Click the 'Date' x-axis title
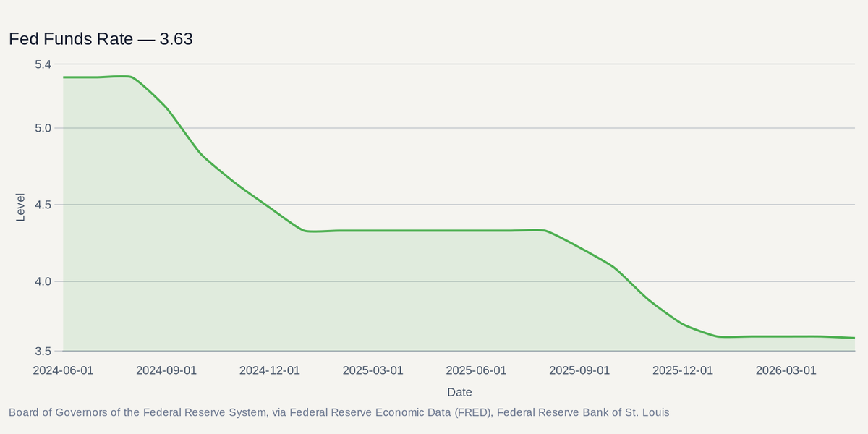 click(x=459, y=392)
